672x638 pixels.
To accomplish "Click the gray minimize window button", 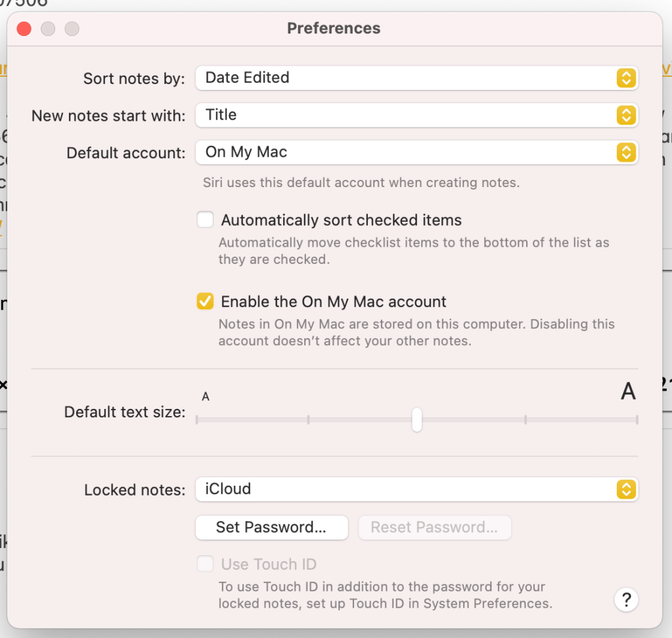I will (x=48, y=29).
